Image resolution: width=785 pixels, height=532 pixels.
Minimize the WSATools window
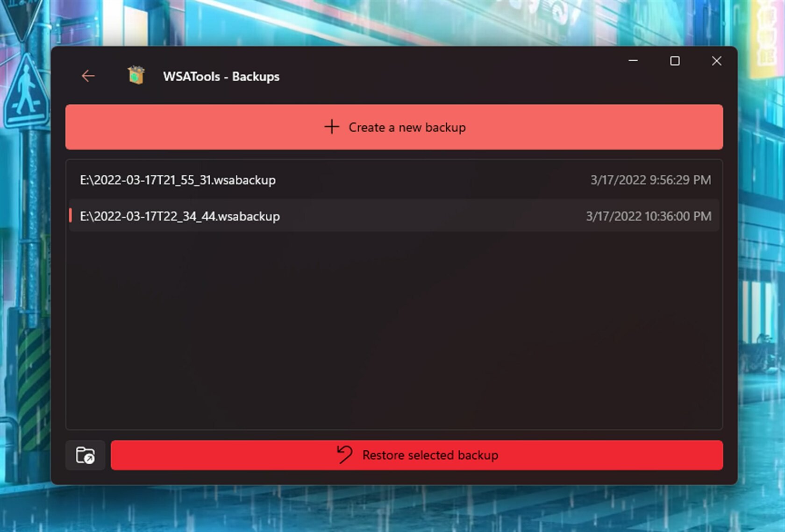click(x=633, y=61)
